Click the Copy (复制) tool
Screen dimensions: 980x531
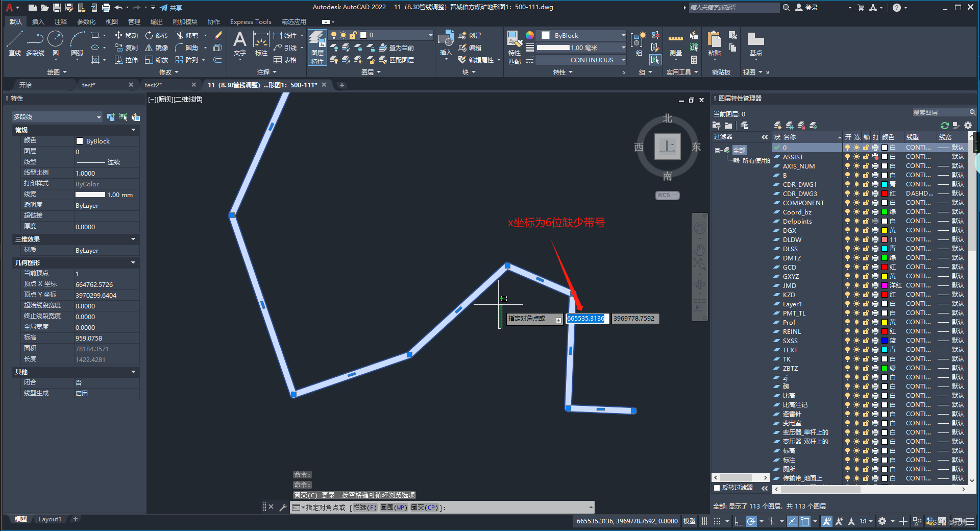click(126, 47)
